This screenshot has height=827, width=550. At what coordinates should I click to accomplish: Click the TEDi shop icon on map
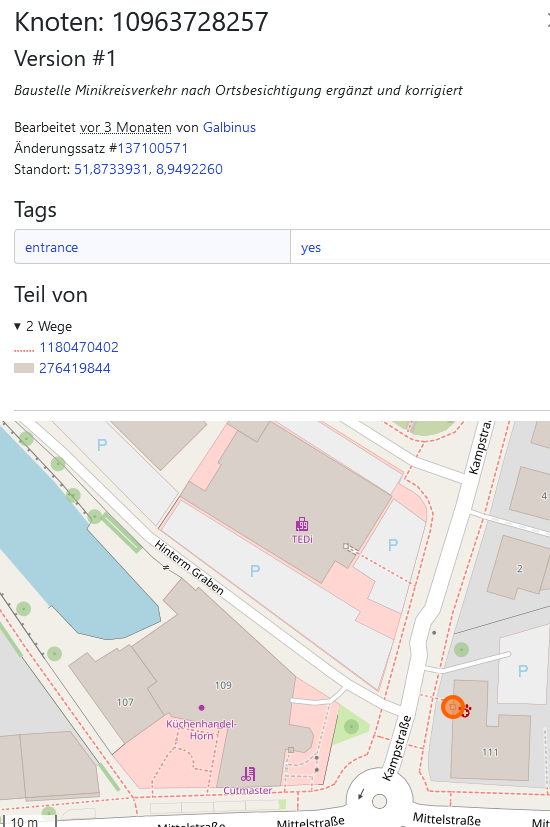coord(302,524)
